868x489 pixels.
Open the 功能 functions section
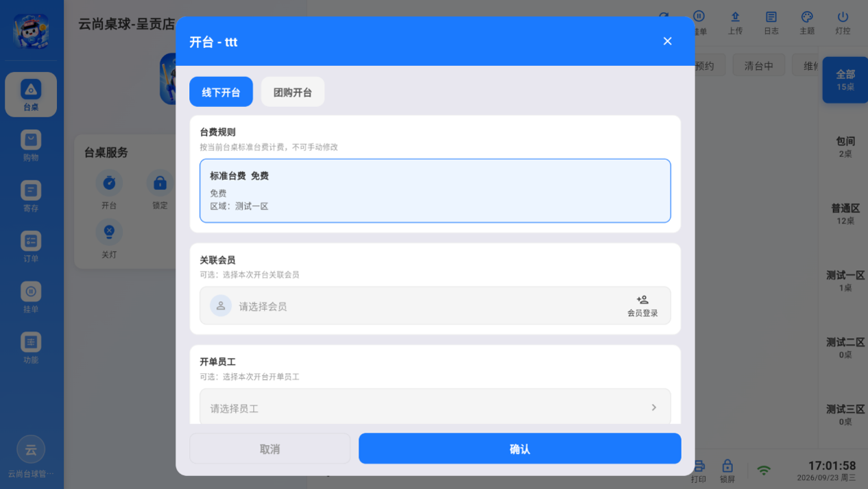[x=31, y=348]
